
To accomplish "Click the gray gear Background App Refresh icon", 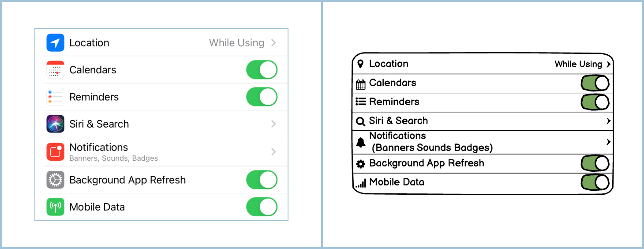I will [x=55, y=180].
